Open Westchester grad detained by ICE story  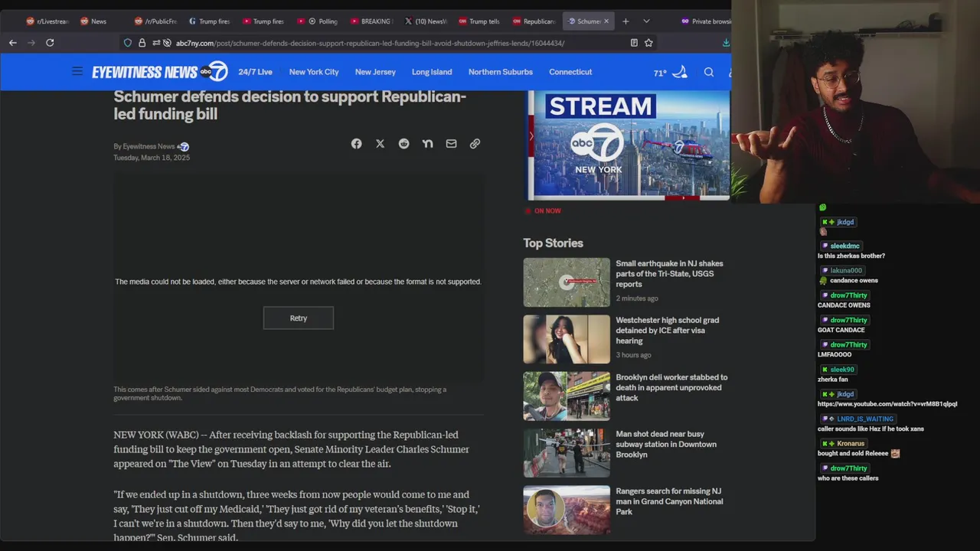(668, 331)
